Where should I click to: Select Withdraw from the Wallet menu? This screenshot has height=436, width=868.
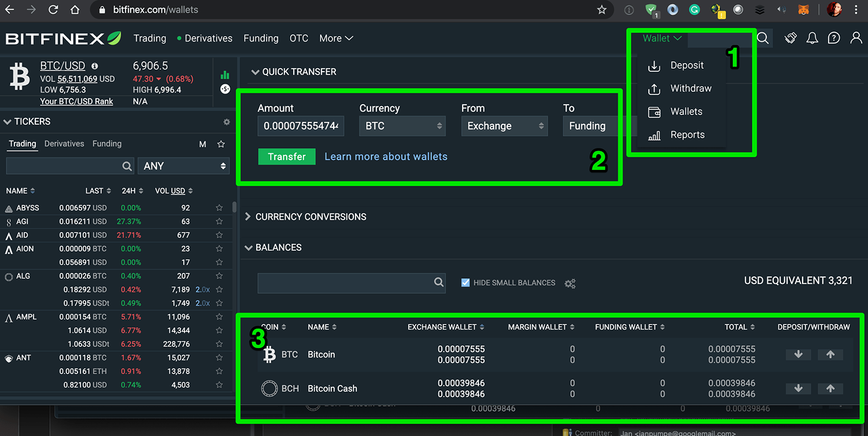(x=691, y=88)
